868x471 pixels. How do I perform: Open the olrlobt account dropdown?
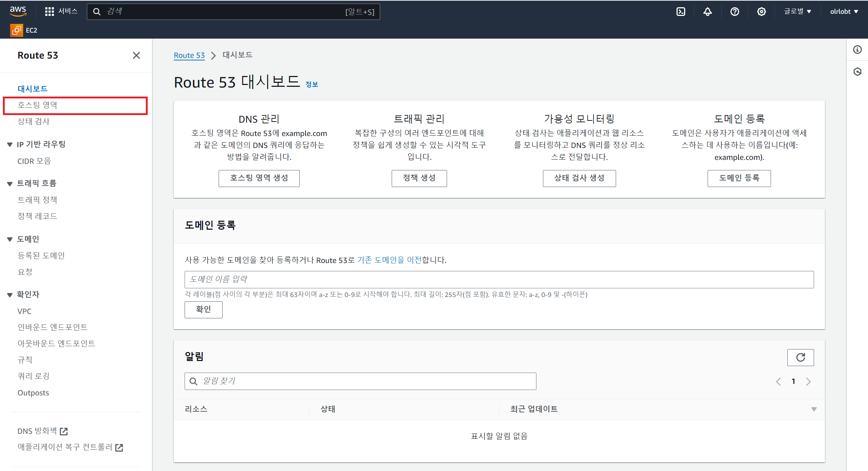844,12
